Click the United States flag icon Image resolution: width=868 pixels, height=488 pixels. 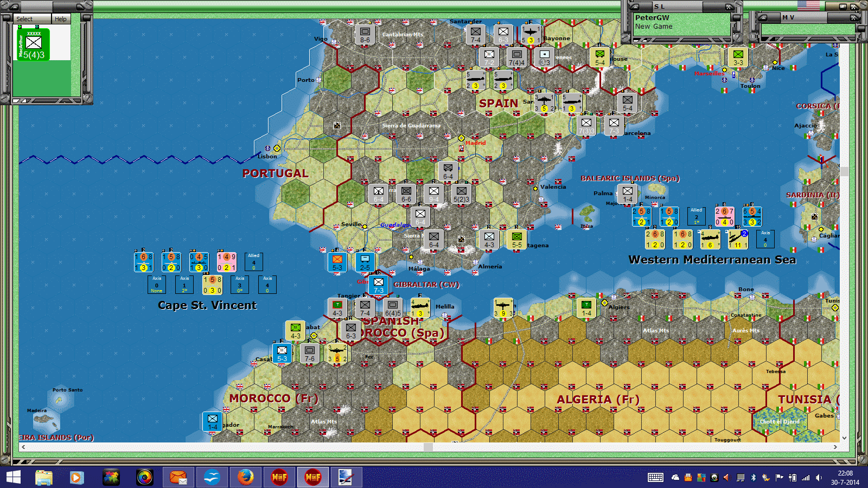click(x=808, y=5)
